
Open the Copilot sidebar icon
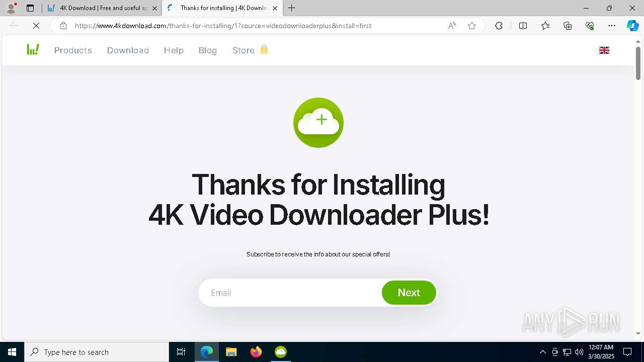pyautogui.click(x=632, y=26)
